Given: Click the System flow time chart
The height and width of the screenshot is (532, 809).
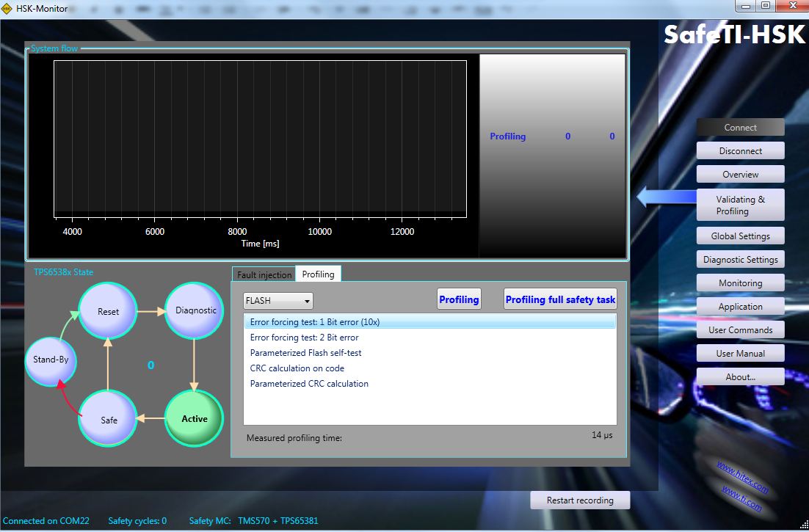Looking at the screenshot, I should point(260,139).
